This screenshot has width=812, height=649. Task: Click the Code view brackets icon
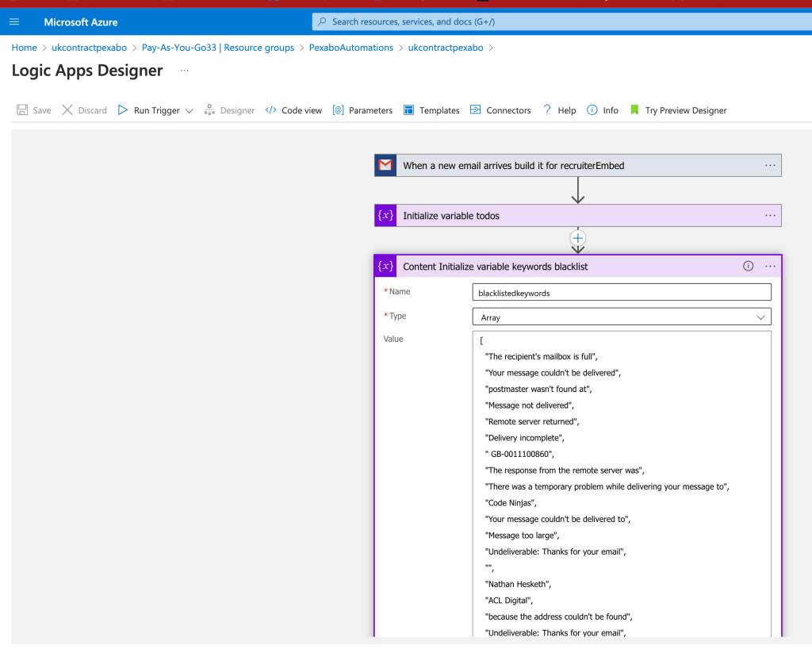[271, 109]
